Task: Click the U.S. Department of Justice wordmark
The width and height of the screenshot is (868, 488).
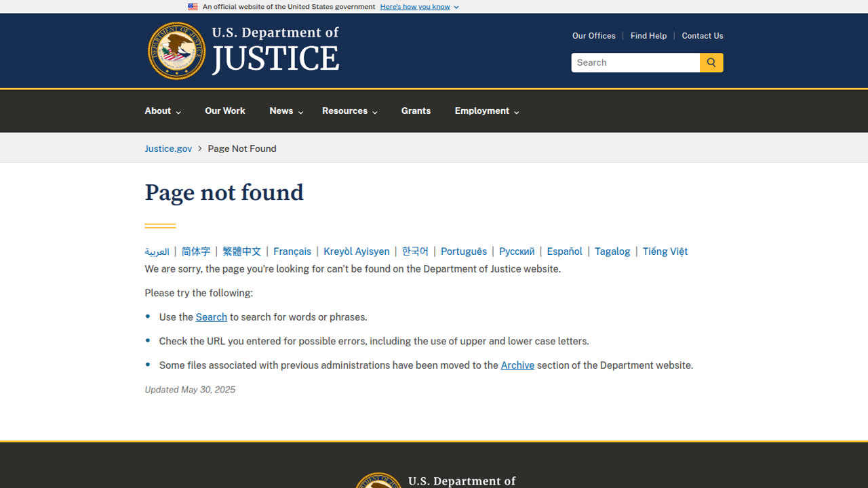Action: [x=275, y=51]
